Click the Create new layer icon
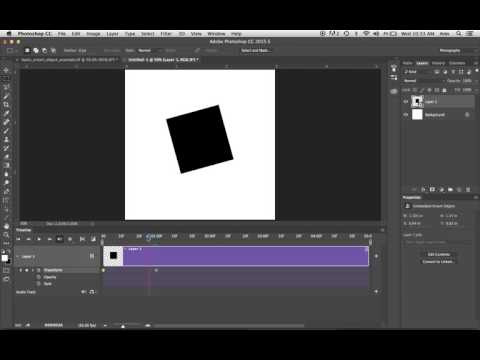Image resolution: width=480 pixels, height=360 pixels. [x=459, y=189]
